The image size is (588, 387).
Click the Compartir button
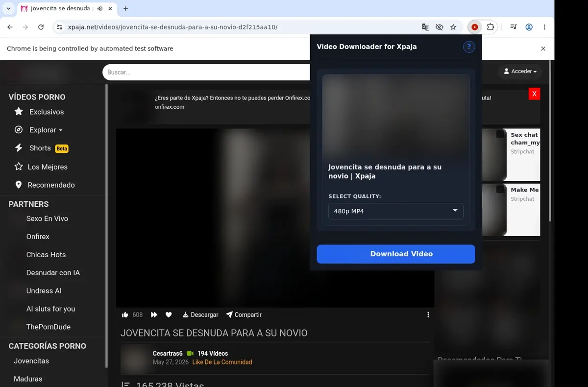pos(244,314)
